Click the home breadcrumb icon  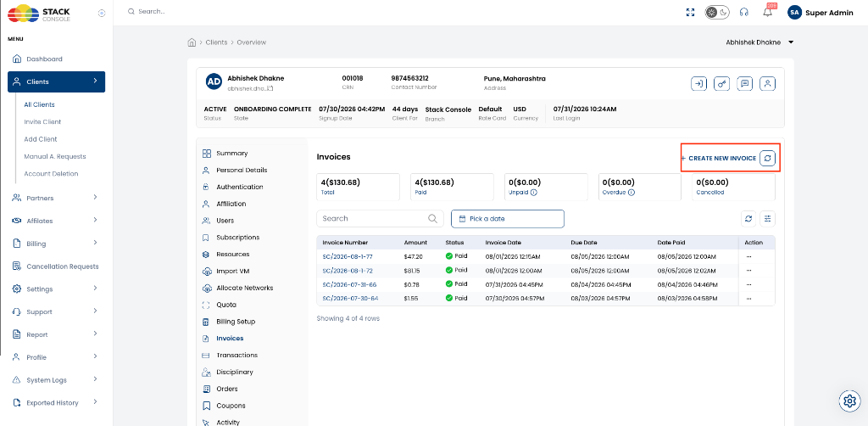192,42
